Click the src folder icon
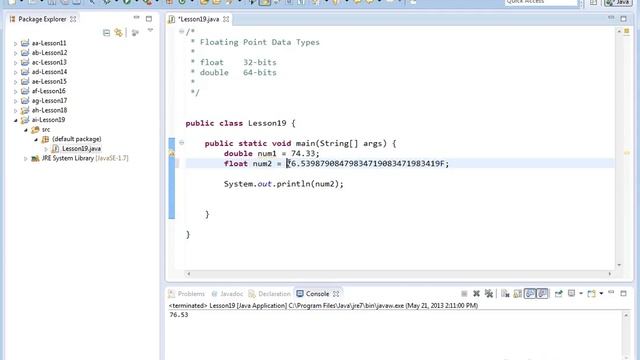 pyautogui.click(x=35, y=129)
